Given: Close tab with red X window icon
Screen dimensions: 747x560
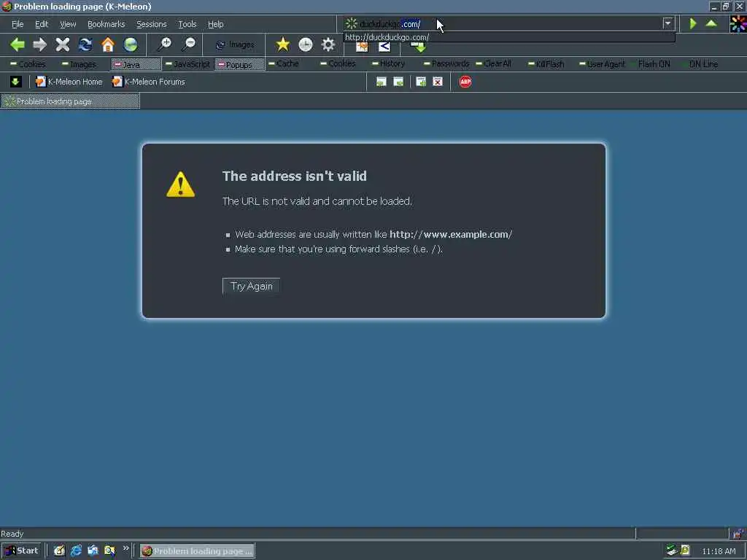Looking at the screenshot, I should [x=438, y=82].
